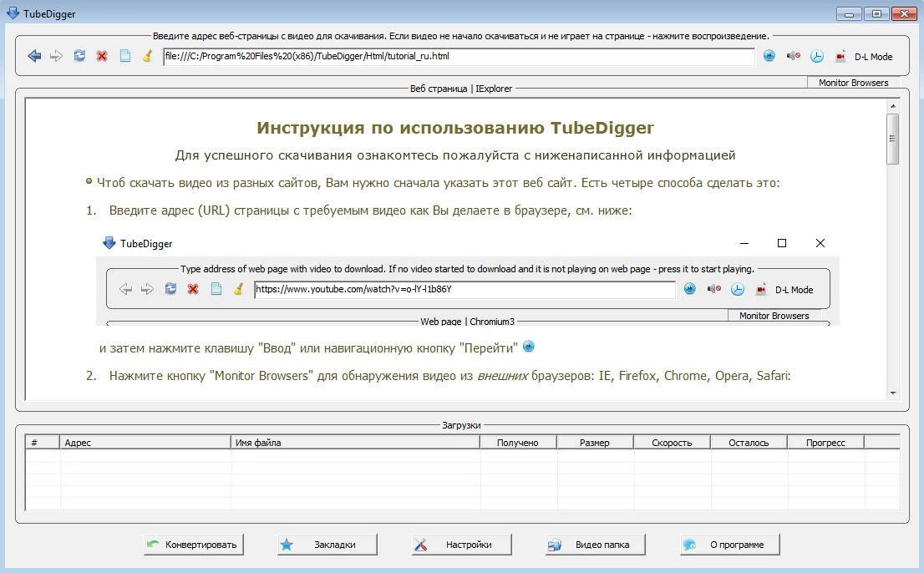The image size is (924, 573).
Task: Click red stop icon in tutorial screenshot
Action: click(193, 289)
